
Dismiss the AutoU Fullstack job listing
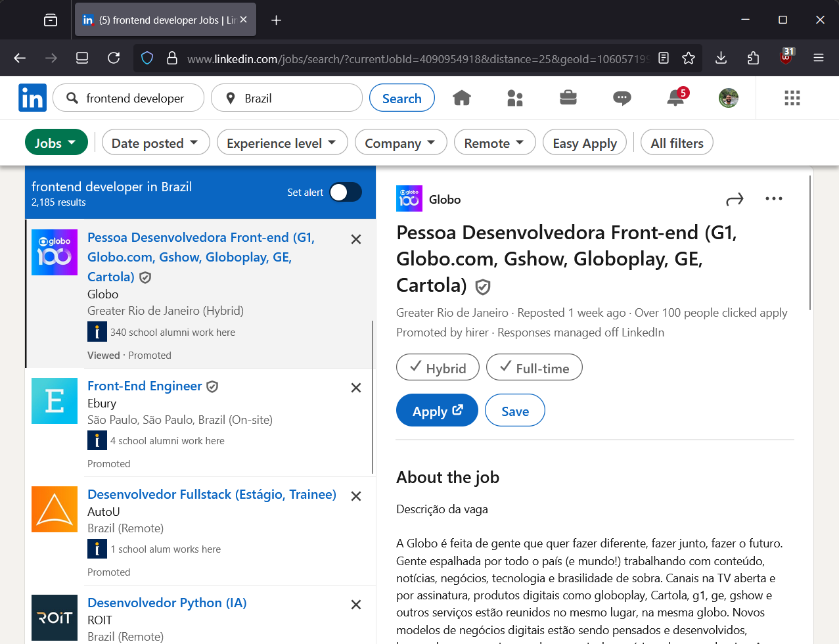(356, 496)
